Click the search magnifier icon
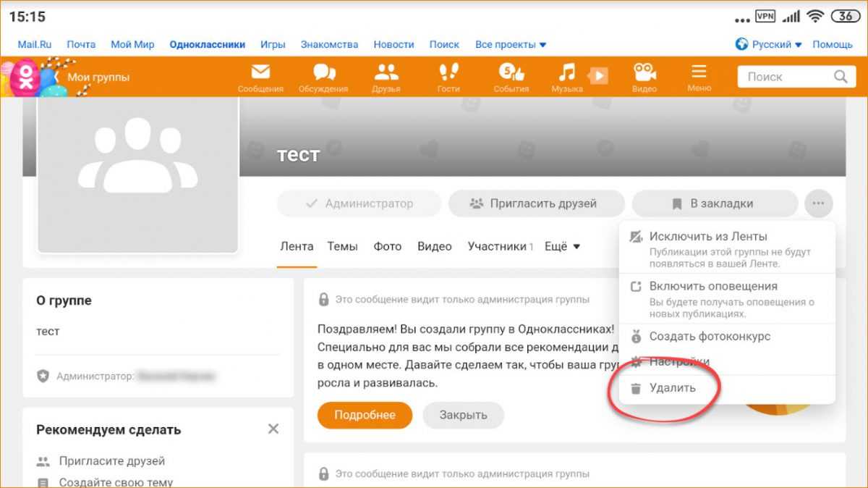The image size is (868, 488). [x=840, y=77]
